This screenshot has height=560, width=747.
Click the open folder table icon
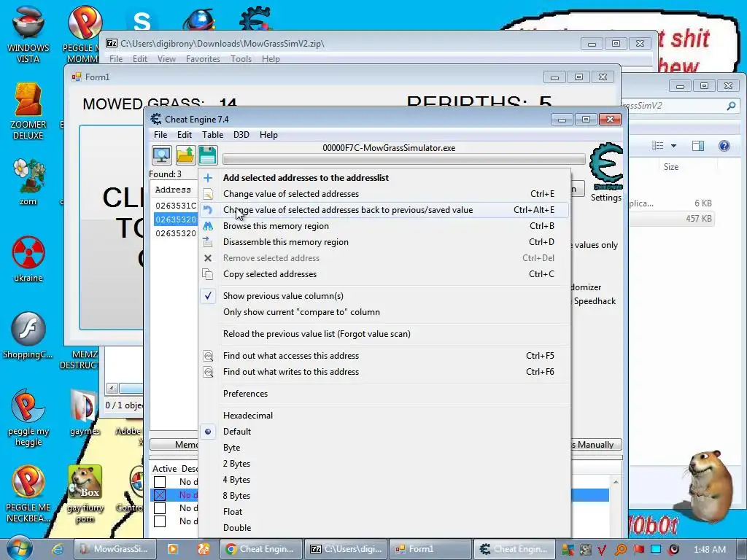[x=185, y=155]
